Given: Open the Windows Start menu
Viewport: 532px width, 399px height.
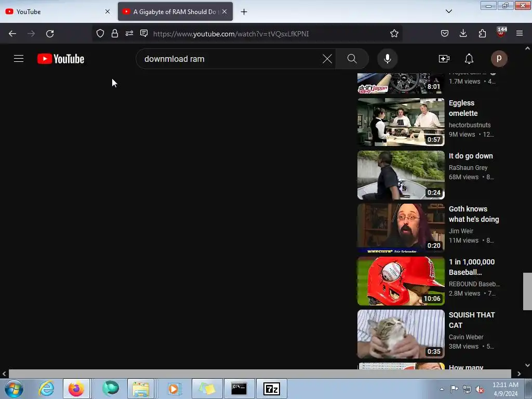Looking at the screenshot, I should click(14, 389).
